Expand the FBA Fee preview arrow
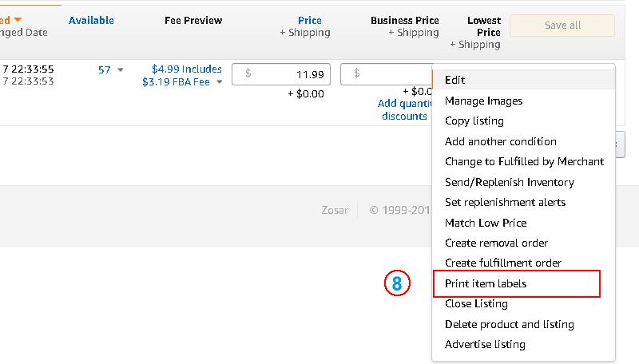The height and width of the screenshot is (364, 639). click(x=219, y=81)
